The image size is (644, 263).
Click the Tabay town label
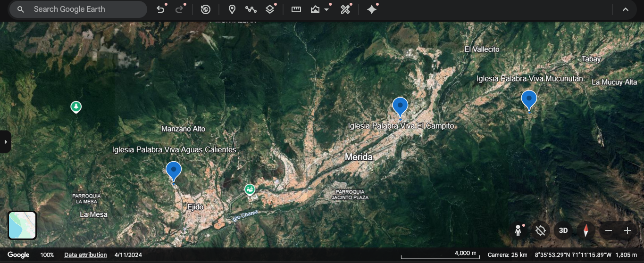pos(591,59)
